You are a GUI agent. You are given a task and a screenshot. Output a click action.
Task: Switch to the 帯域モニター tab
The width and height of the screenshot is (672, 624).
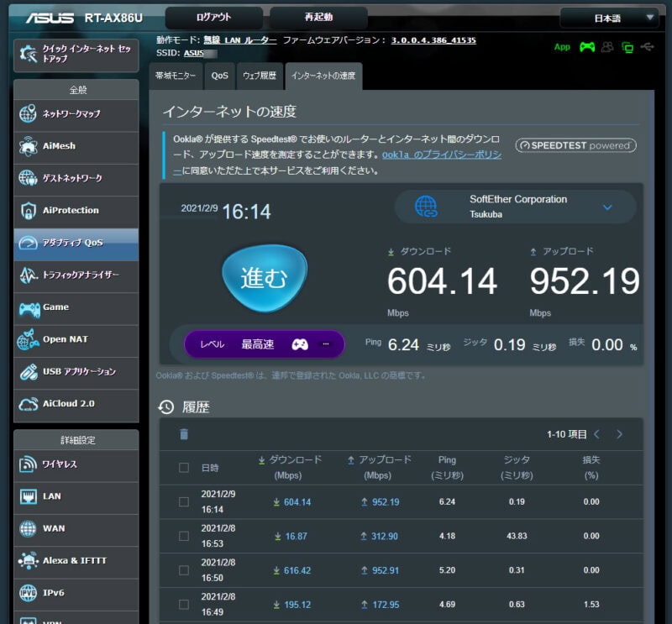(175, 76)
